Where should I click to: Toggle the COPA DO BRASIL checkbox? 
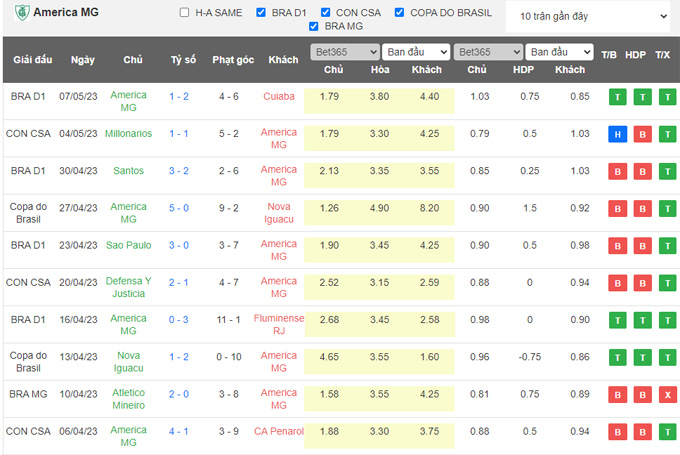[400, 13]
